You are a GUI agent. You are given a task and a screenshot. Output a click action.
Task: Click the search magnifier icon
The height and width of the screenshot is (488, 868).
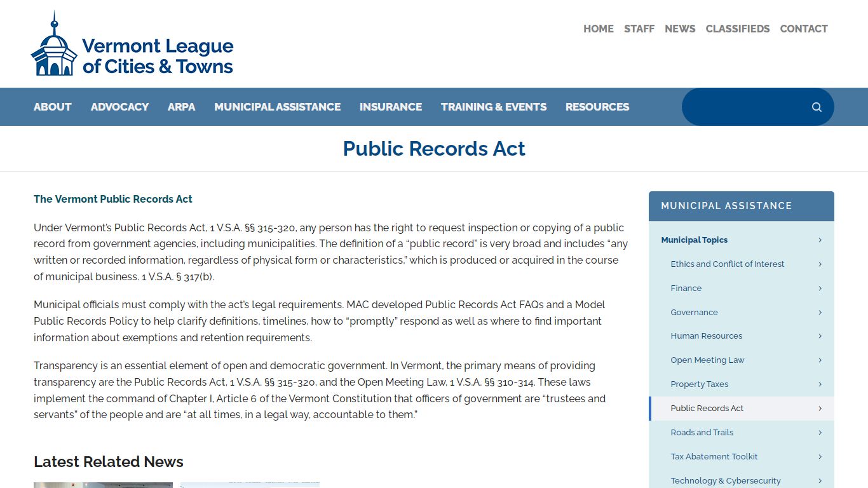(817, 107)
